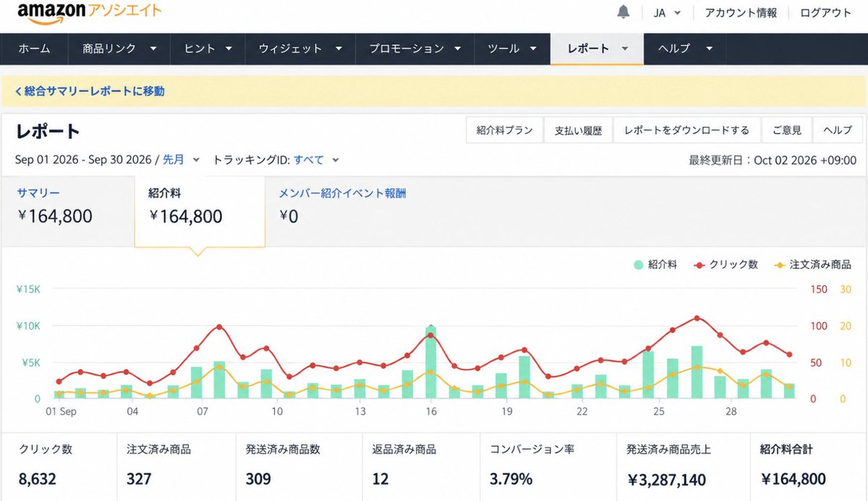868x501 pixels.
Task: Open the notification bell
Action: pos(623,12)
